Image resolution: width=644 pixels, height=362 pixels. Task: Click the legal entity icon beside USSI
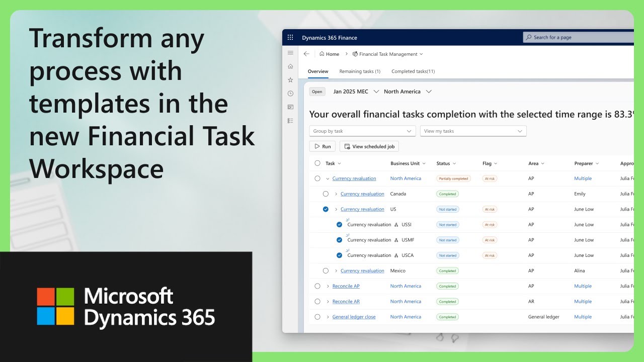396,225
